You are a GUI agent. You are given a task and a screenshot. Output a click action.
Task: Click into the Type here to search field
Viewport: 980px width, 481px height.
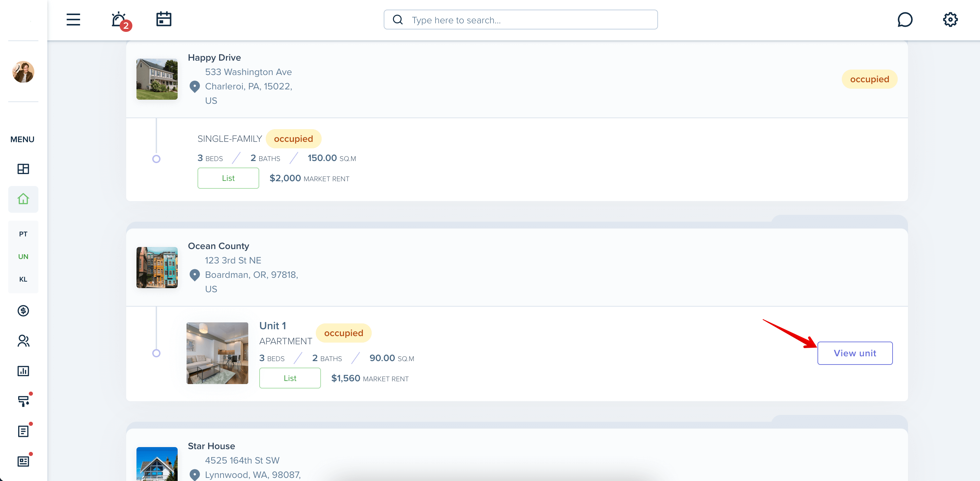(x=521, y=20)
